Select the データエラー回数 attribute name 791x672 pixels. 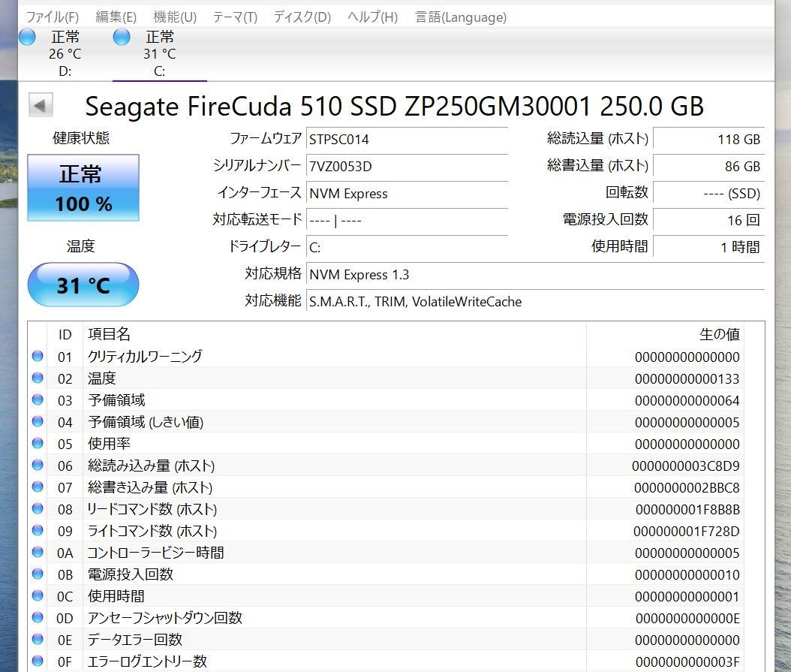coord(134,640)
